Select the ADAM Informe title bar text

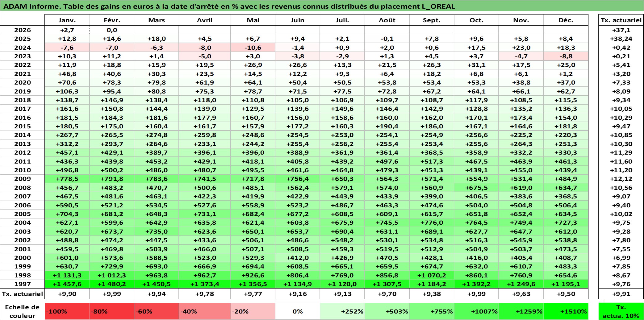(229, 6)
